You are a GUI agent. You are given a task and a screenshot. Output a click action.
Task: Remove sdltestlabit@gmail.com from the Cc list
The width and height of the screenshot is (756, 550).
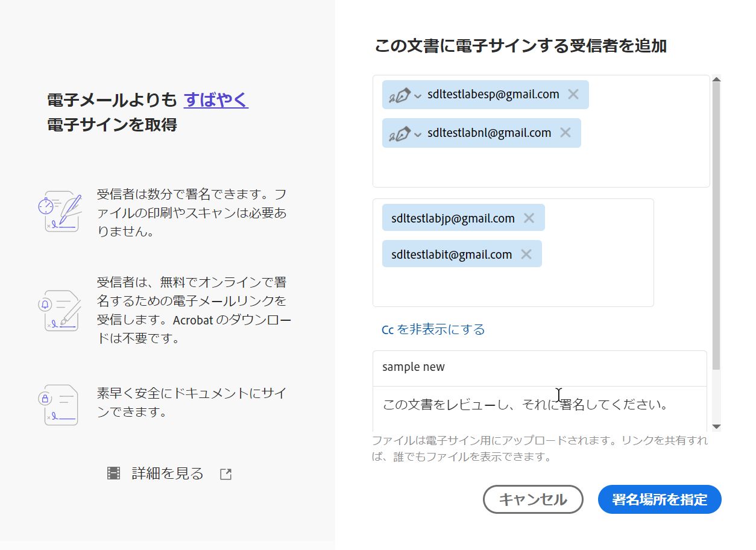click(x=528, y=253)
